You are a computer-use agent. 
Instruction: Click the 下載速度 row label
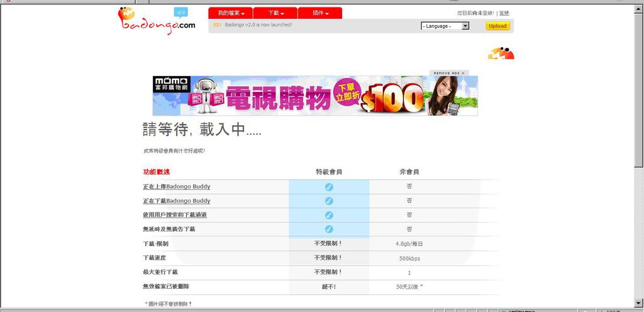(155, 258)
